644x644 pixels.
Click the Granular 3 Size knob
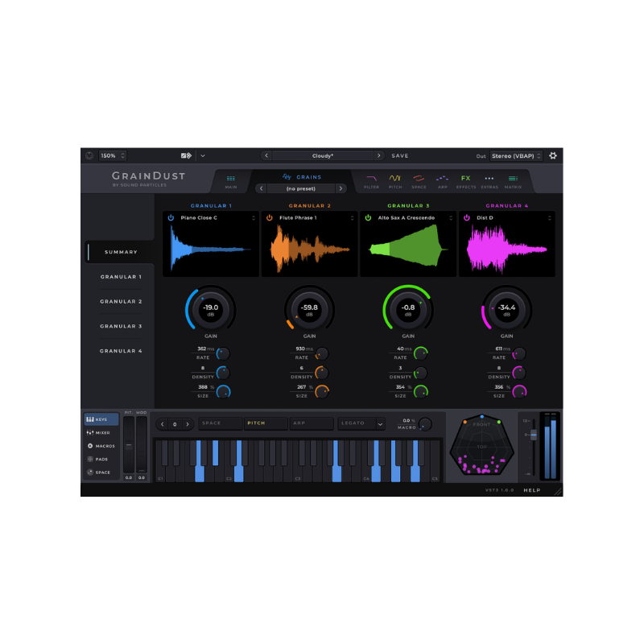pos(420,392)
